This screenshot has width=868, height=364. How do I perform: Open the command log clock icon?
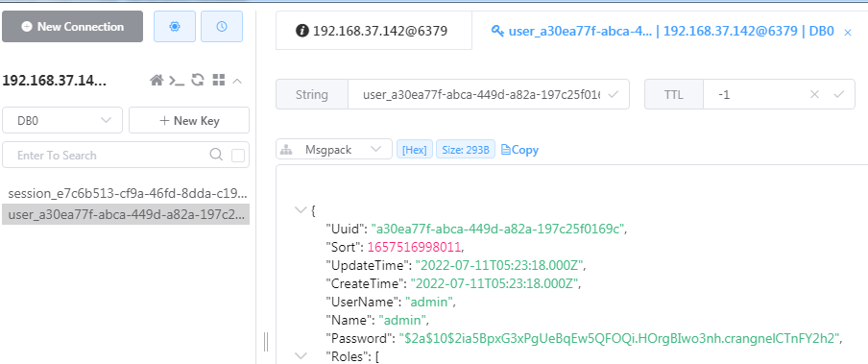[222, 27]
